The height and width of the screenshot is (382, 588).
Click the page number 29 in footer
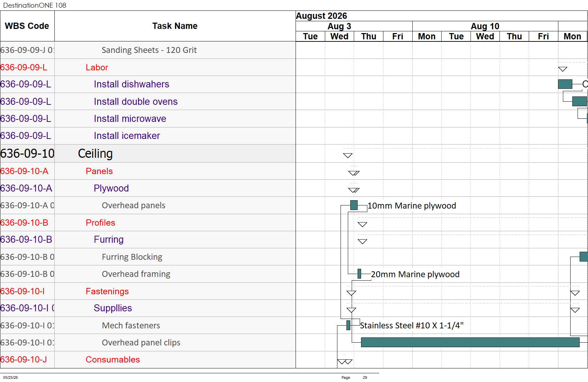click(365, 377)
